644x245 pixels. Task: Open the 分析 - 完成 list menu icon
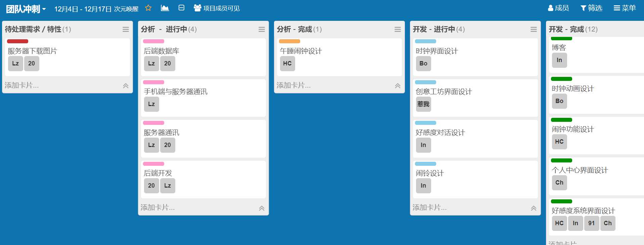[x=398, y=30]
